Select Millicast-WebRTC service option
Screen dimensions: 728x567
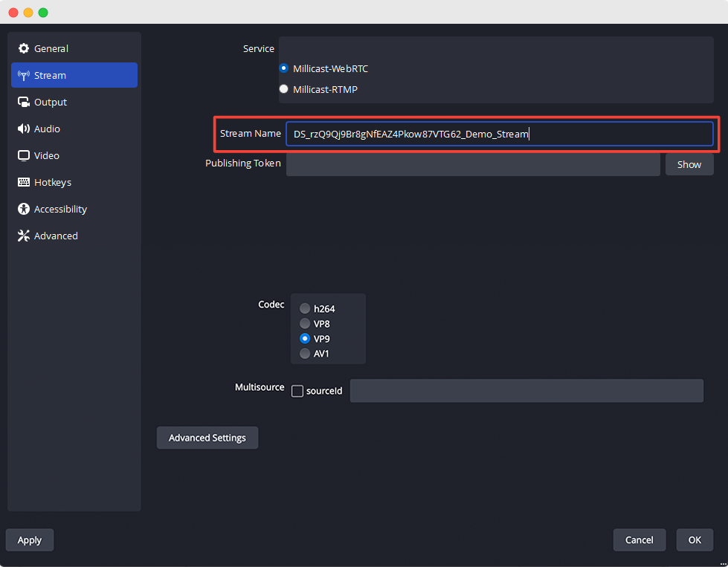(x=284, y=68)
